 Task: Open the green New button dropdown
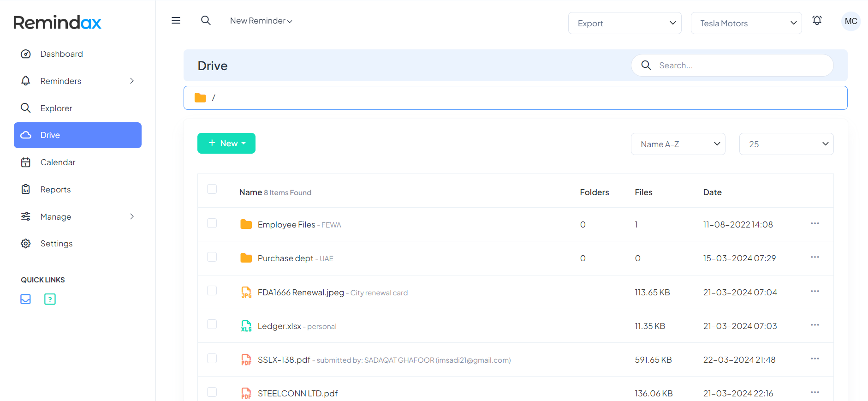[x=226, y=143]
